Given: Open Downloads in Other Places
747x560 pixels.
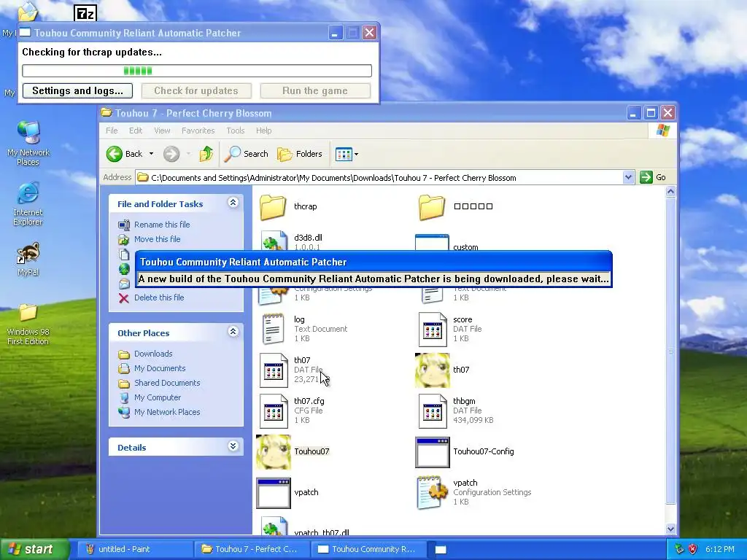Looking at the screenshot, I should pyautogui.click(x=153, y=354).
